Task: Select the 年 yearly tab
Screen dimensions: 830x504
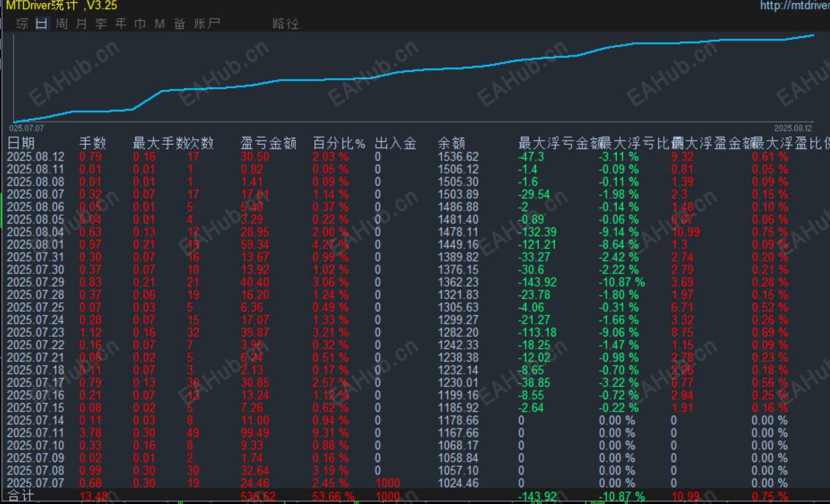Action: 121,24
